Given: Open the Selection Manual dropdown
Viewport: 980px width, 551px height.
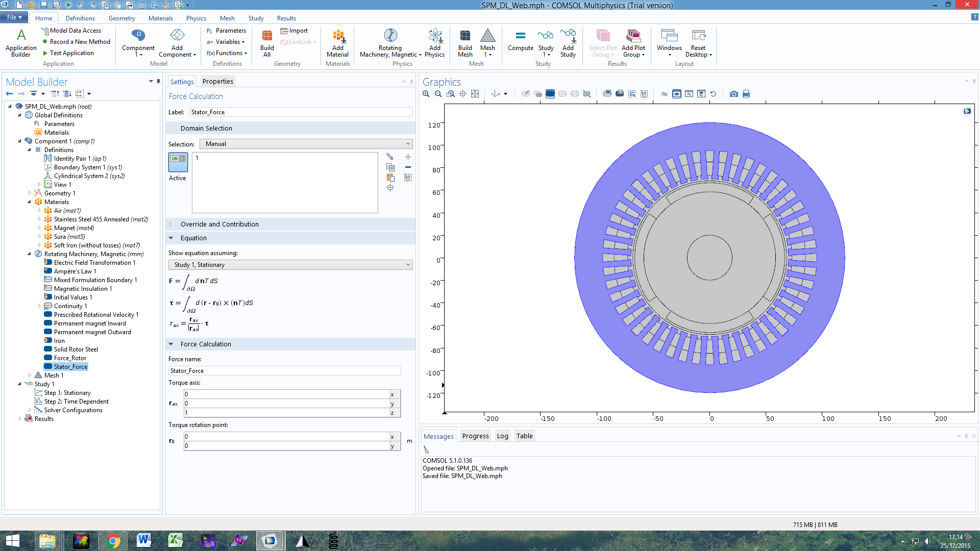Looking at the screenshot, I should [x=306, y=144].
